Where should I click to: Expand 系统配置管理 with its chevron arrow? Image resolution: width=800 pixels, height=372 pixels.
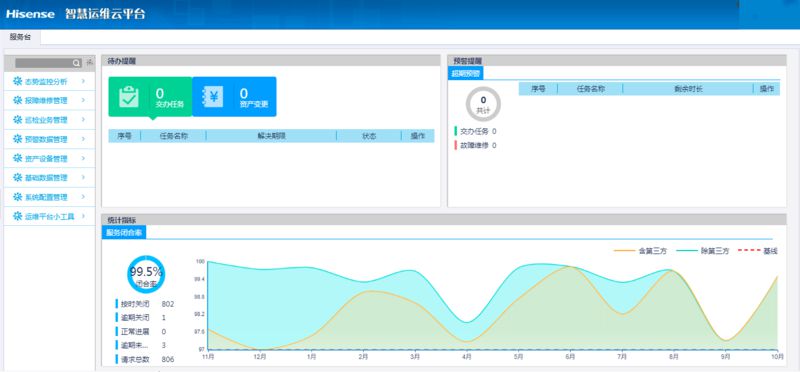click(x=83, y=197)
